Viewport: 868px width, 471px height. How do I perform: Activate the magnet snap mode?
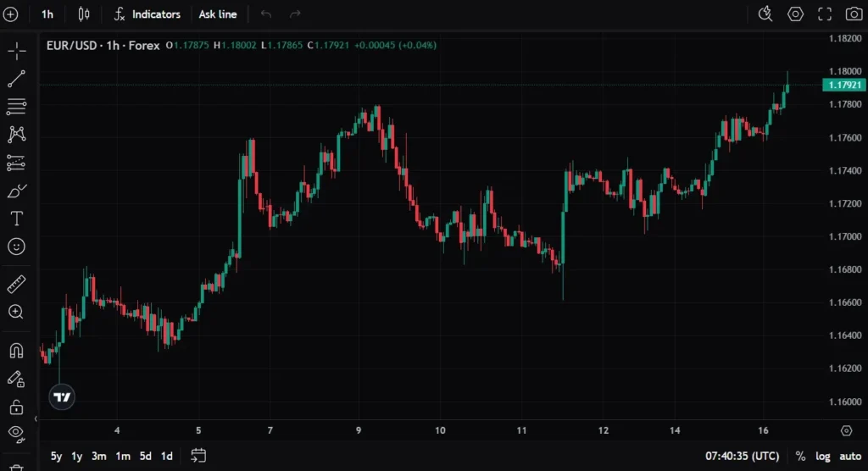(x=16, y=349)
